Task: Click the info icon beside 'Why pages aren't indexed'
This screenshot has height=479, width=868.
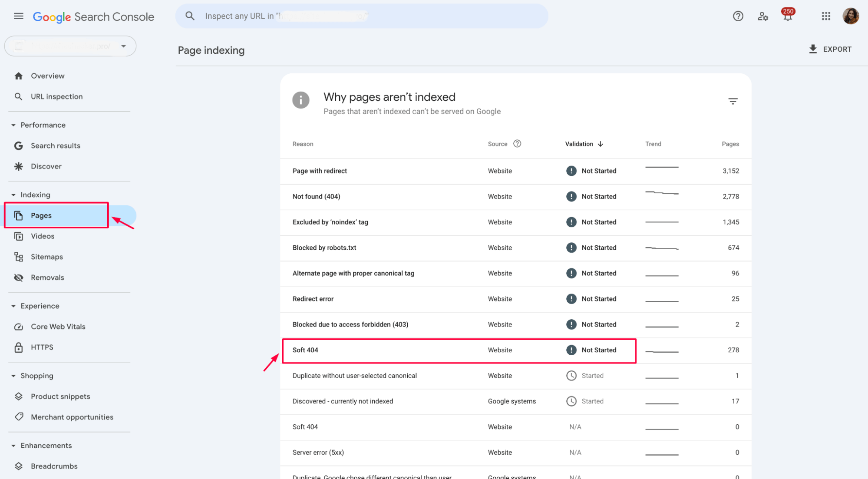Action: point(301,100)
